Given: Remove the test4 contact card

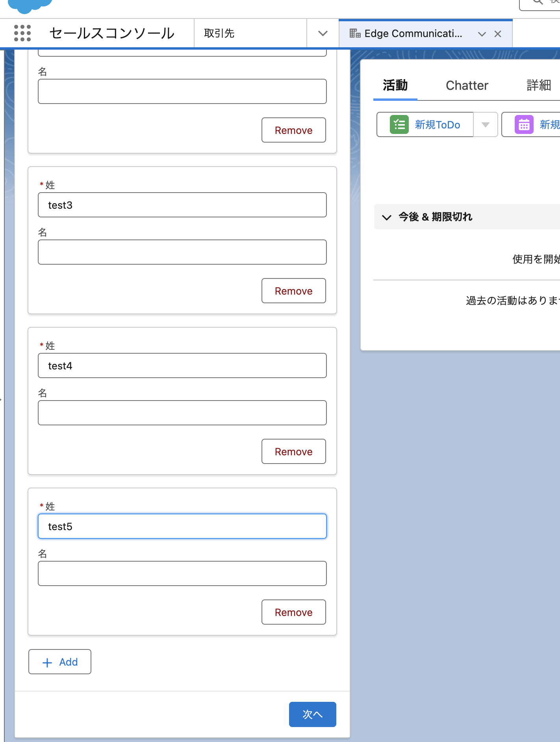Looking at the screenshot, I should click(x=294, y=451).
